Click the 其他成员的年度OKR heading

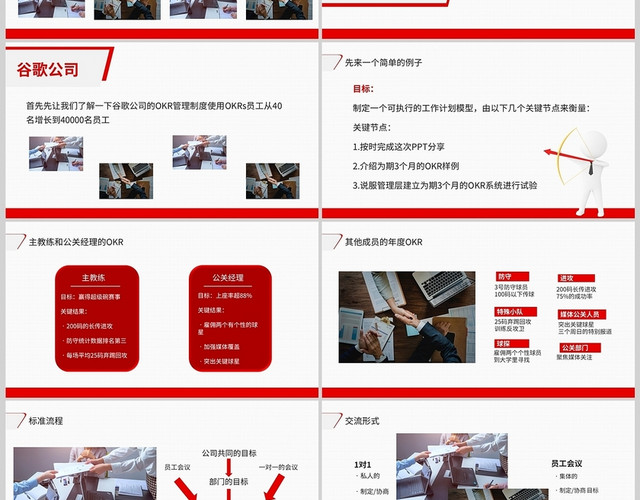(384, 242)
